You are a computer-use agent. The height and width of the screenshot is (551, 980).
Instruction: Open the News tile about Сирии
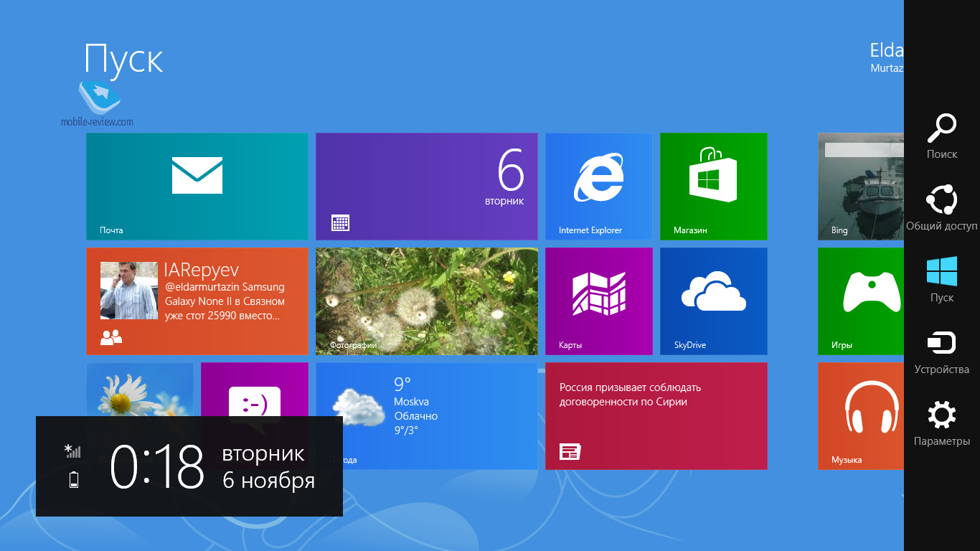tap(656, 416)
